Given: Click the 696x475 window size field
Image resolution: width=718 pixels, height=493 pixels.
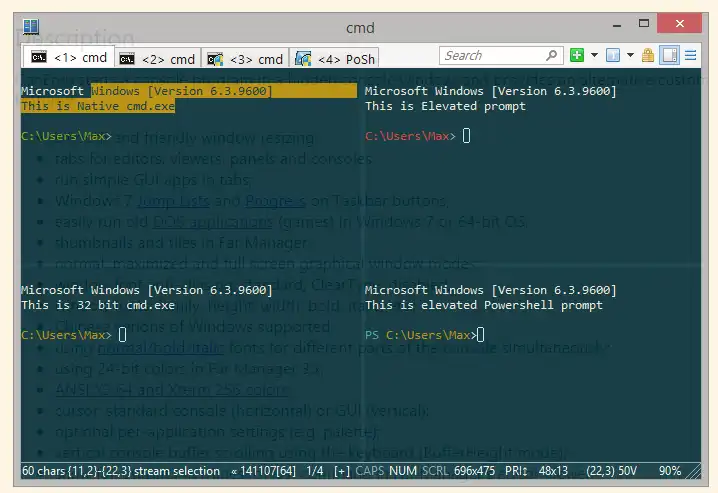Looking at the screenshot, I should tap(474, 471).
